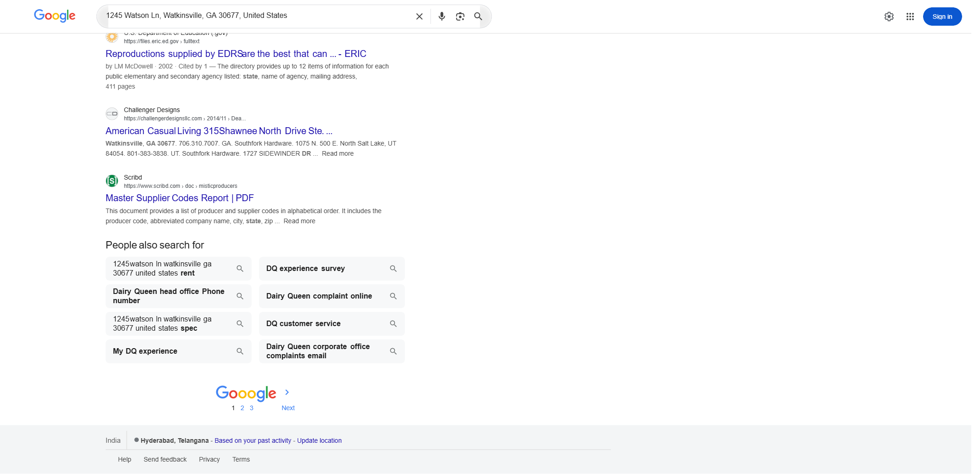Image resolution: width=980 pixels, height=474 pixels.
Task: Click search icon beside 'corporate office complaints email'
Action: click(x=393, y=351)
